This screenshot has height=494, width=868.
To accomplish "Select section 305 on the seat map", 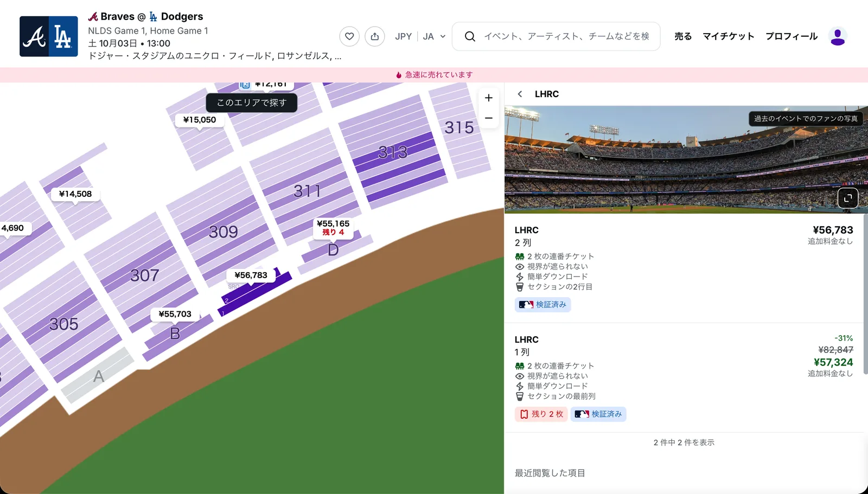I will pos(63,324).
